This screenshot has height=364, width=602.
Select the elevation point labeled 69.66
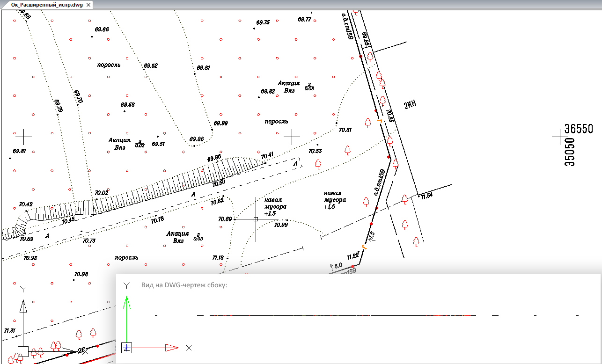pyautogui.click(x=101, y=29)
